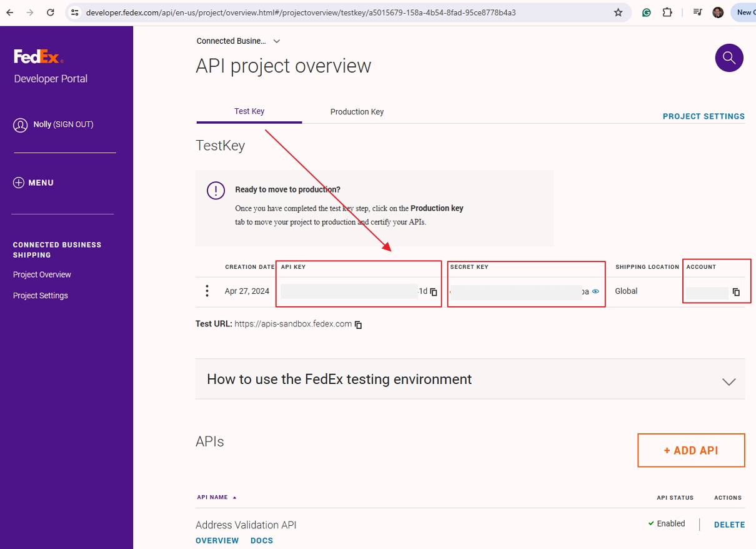Switch to the Production Key tab
This screenshot has width=756, height=549.
357,112
